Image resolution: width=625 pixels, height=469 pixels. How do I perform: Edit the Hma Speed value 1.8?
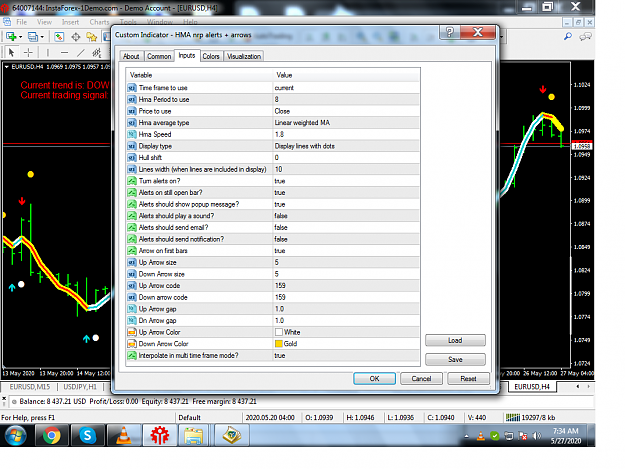(346, 134)
